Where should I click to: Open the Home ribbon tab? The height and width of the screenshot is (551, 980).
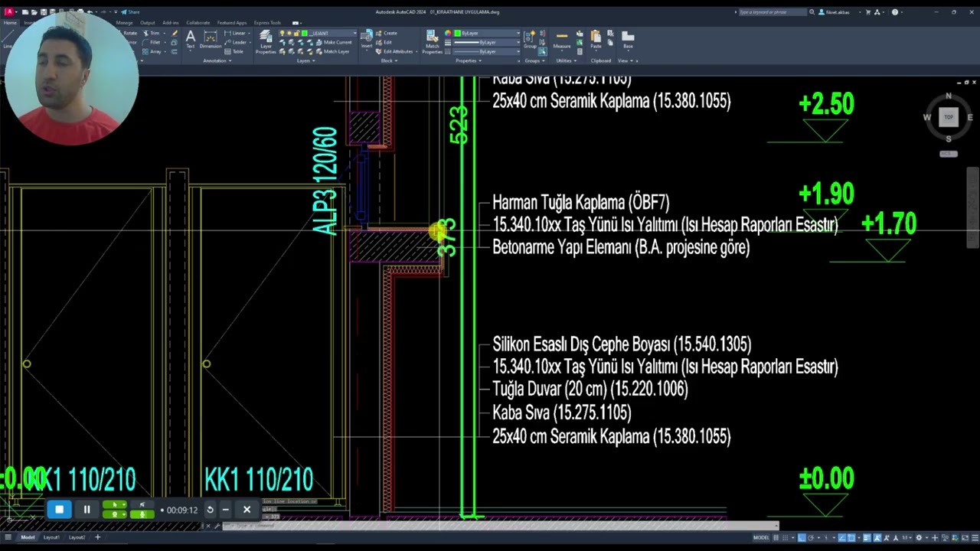10,23
